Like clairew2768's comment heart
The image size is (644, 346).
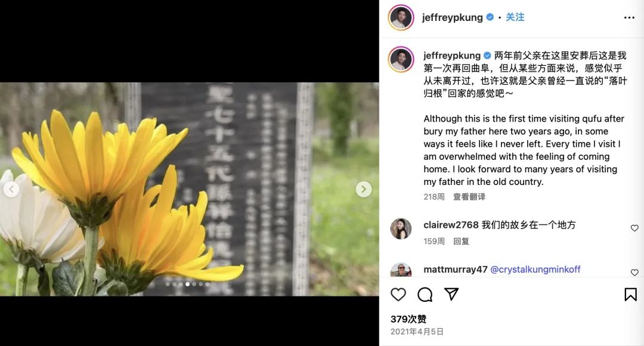(634, 228)
